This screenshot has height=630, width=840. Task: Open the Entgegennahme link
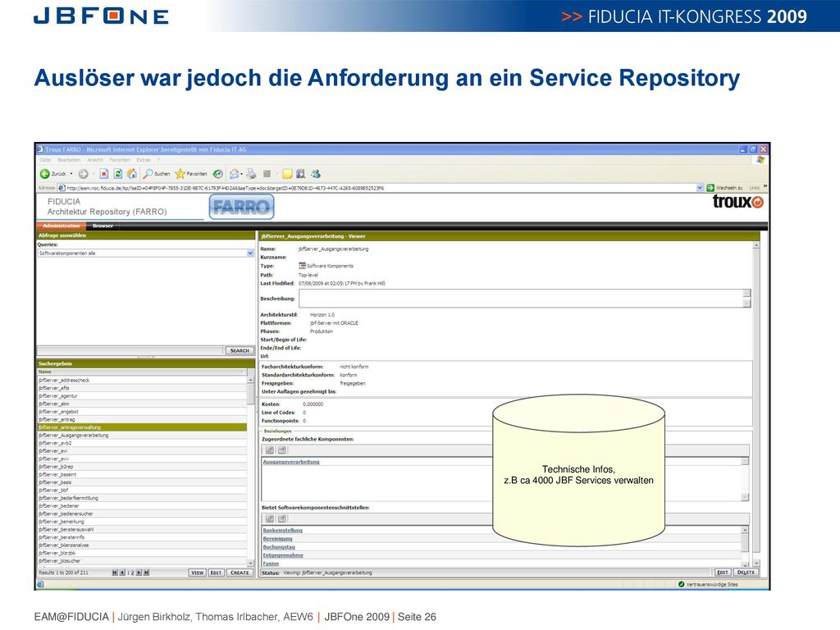[x=283, y=555]
